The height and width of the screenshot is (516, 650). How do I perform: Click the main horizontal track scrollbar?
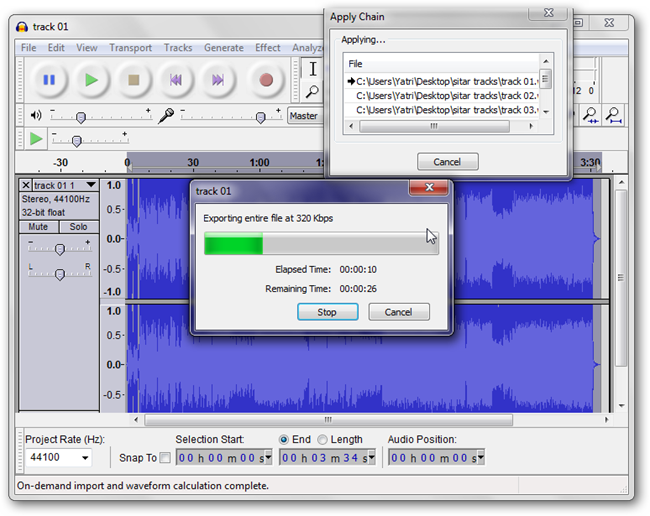328,420
